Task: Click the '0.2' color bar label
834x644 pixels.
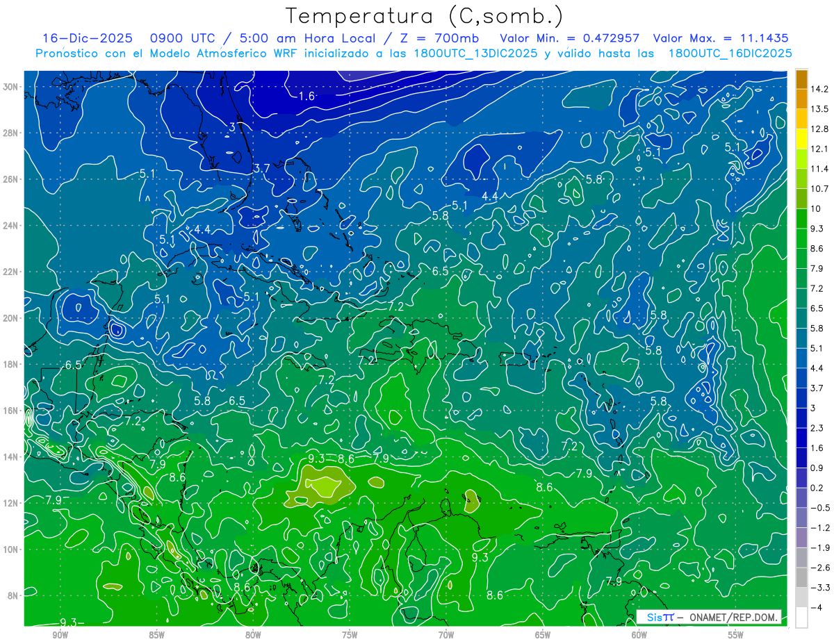Action: pyautogui.click(x=817, y=488)
